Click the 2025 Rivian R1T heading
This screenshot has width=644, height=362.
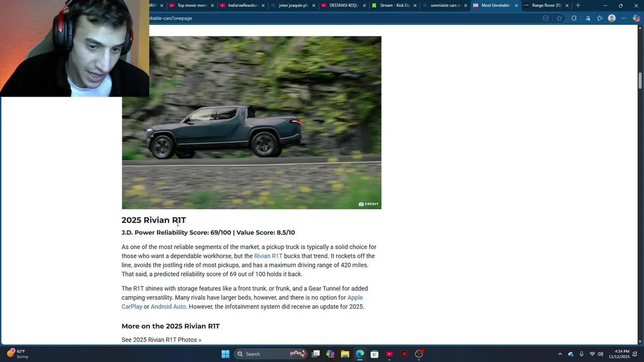[x=154, y=220]
